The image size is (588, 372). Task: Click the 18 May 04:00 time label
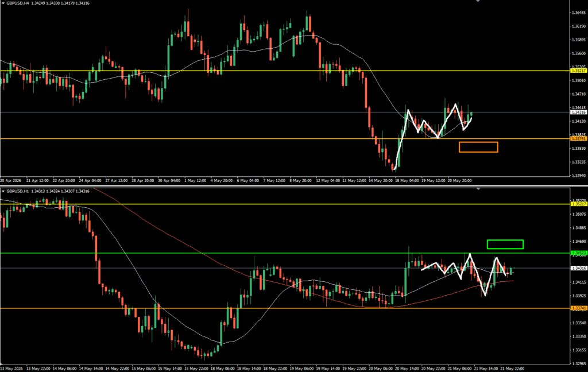(x=407, y=181)
